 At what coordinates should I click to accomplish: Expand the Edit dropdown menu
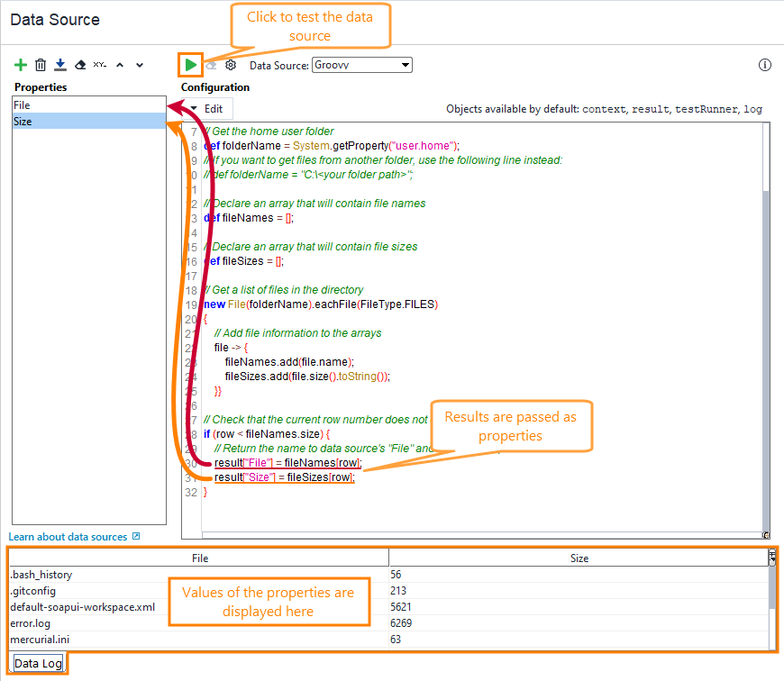click(206, 108)
